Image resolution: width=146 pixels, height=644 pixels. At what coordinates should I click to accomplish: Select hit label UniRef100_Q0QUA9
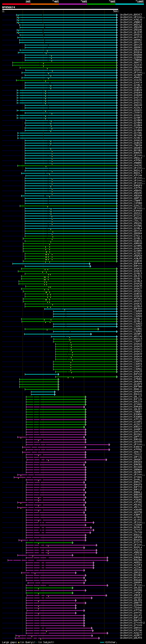131,95
